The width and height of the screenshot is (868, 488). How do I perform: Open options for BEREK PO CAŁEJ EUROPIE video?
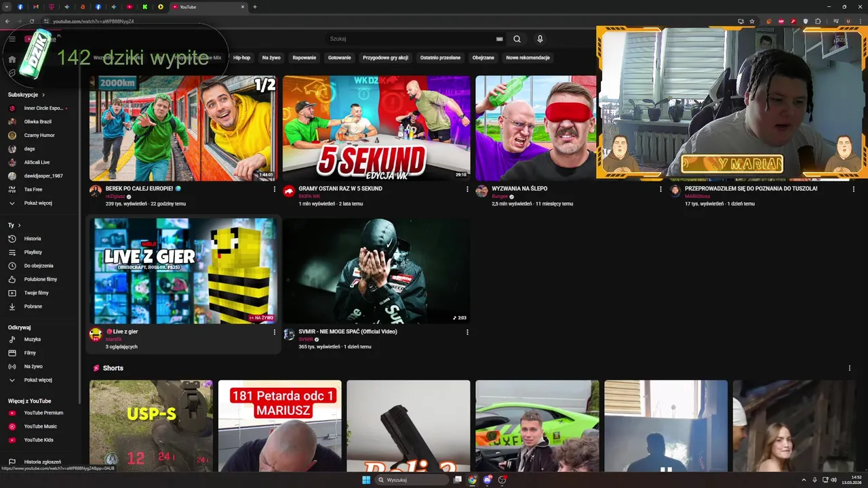tap(274, 189)
